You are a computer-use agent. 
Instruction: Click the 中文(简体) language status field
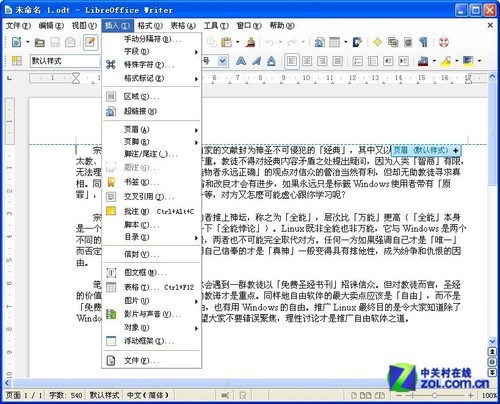tap(148, 396)
